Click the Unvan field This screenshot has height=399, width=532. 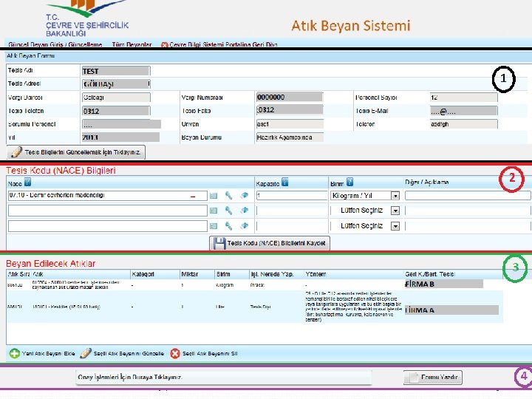coord(290,124)
